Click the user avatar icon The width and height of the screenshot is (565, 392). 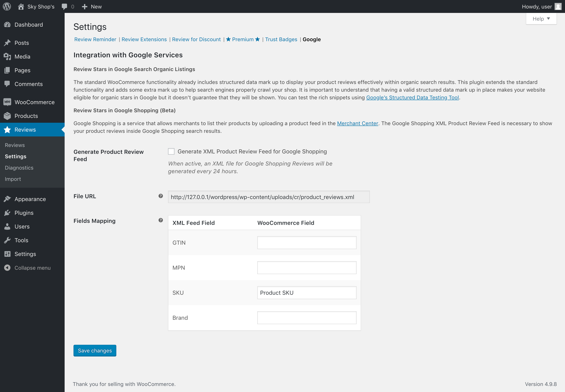(x=558, y=7)
